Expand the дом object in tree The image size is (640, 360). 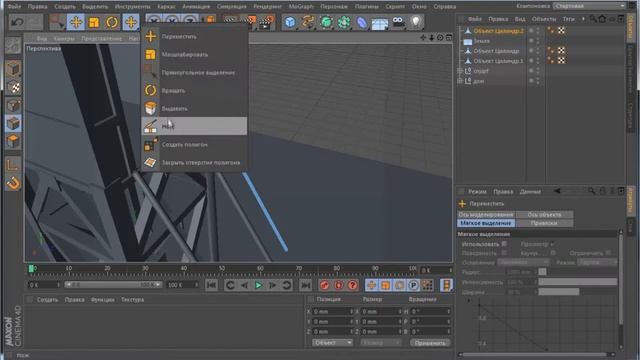point(460,81)
